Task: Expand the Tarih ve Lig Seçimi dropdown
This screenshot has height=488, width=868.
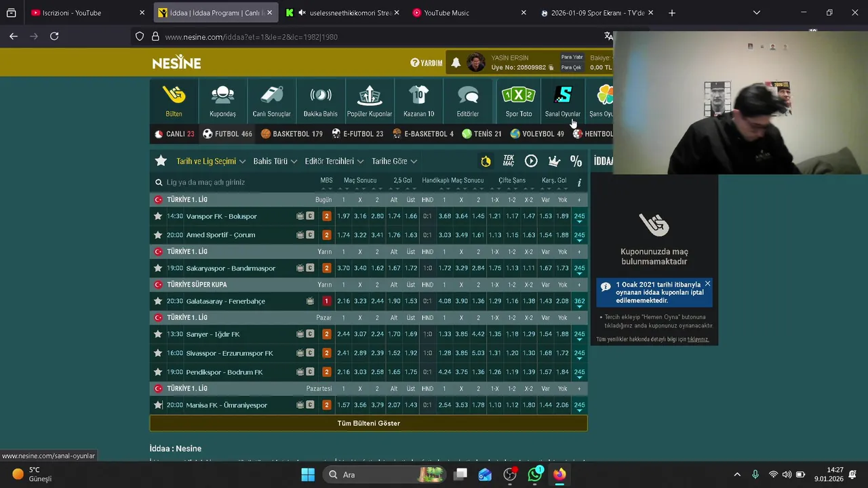Action: point(211,161)
